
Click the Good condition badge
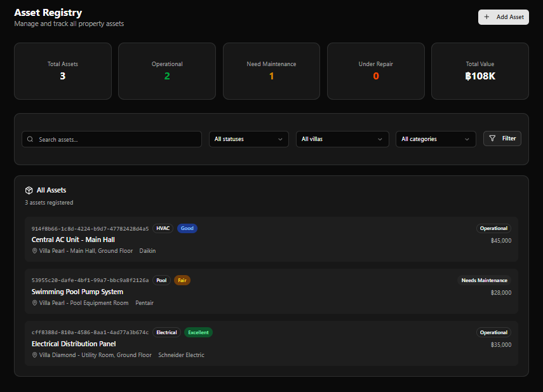[x=187, y=228]
